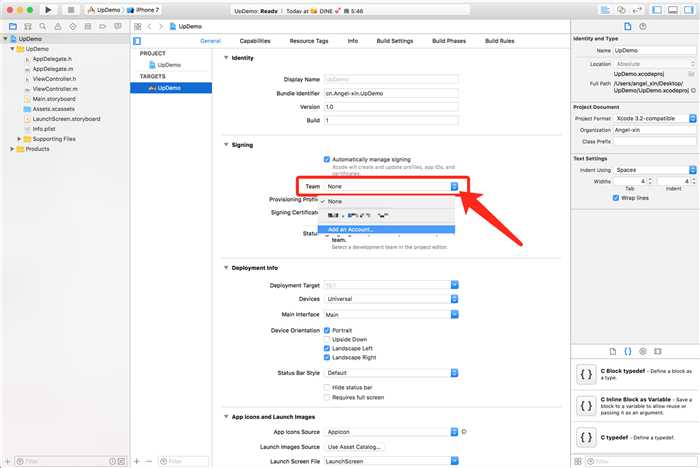The image size is (700, 468).
Task: Open the Symbol navigator
Action: [28, 27]
